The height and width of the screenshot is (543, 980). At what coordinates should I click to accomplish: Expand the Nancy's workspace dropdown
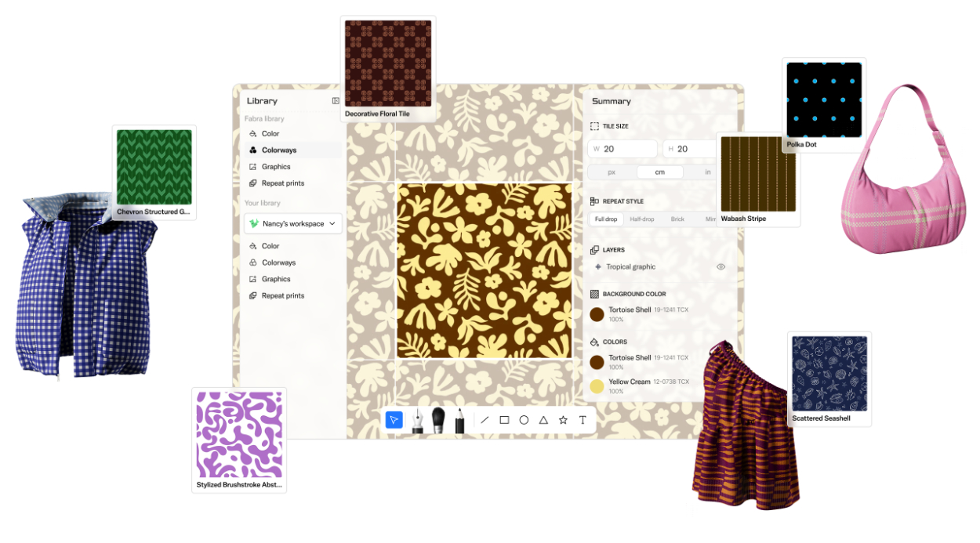click(293, 223)
